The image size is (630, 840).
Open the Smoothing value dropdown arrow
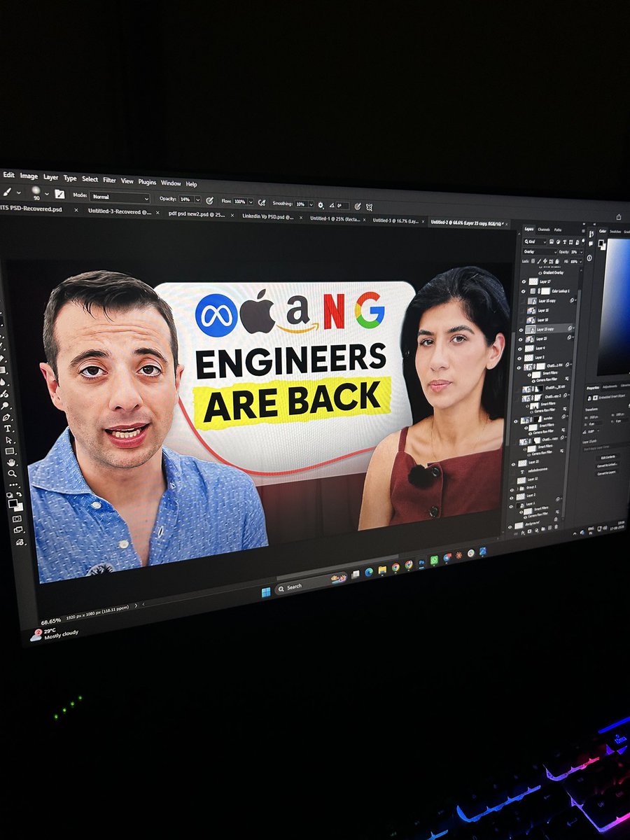[311, 204]
